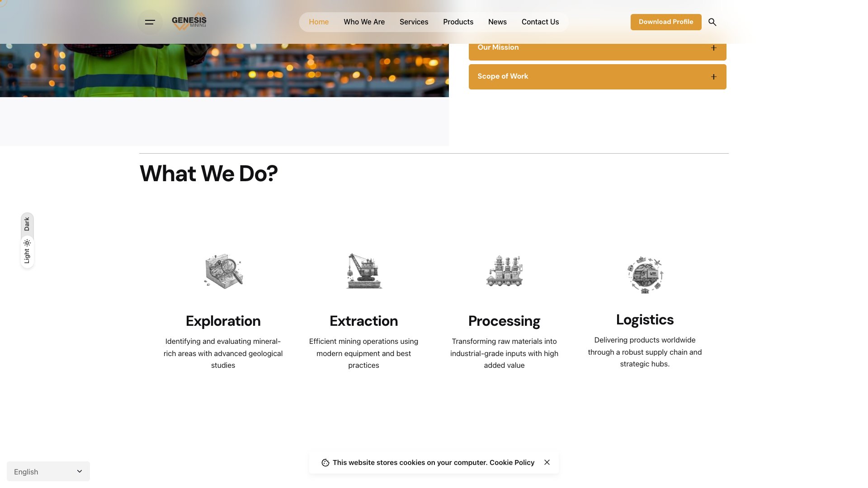The width and height of the screenshot is (868, 488).
Task: Click the Download Profile button
Action: click(665, 22)
